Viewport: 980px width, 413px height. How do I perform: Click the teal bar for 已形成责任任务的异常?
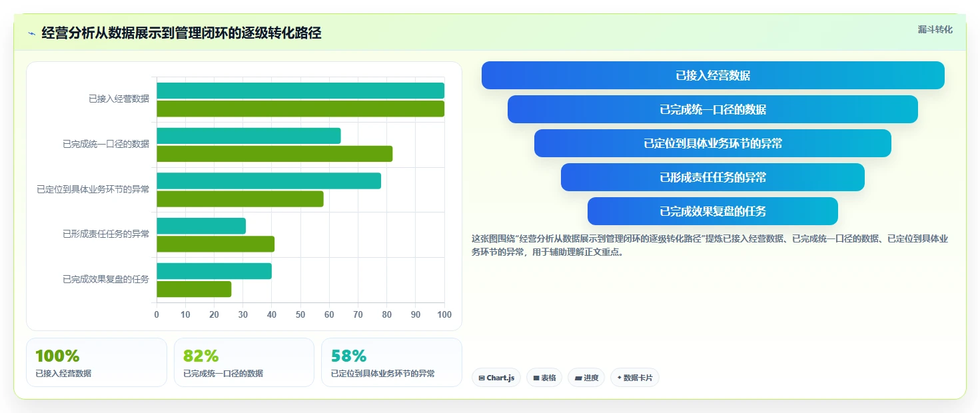pos(201,226)
